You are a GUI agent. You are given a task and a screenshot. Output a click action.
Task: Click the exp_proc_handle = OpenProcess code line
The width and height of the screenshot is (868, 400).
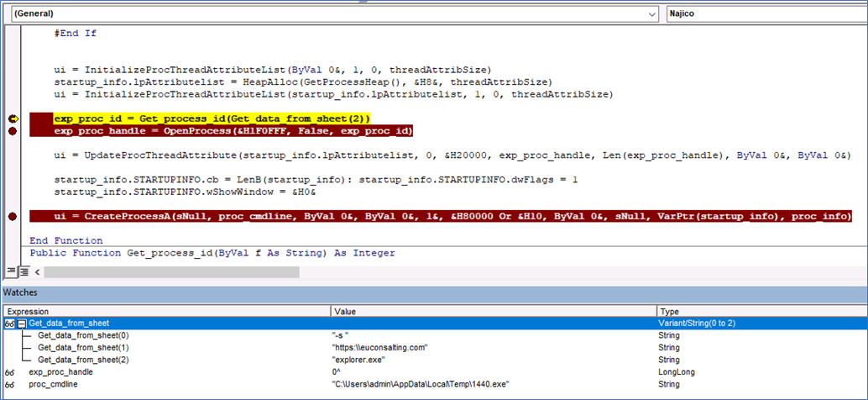click(x=233, y=131)
